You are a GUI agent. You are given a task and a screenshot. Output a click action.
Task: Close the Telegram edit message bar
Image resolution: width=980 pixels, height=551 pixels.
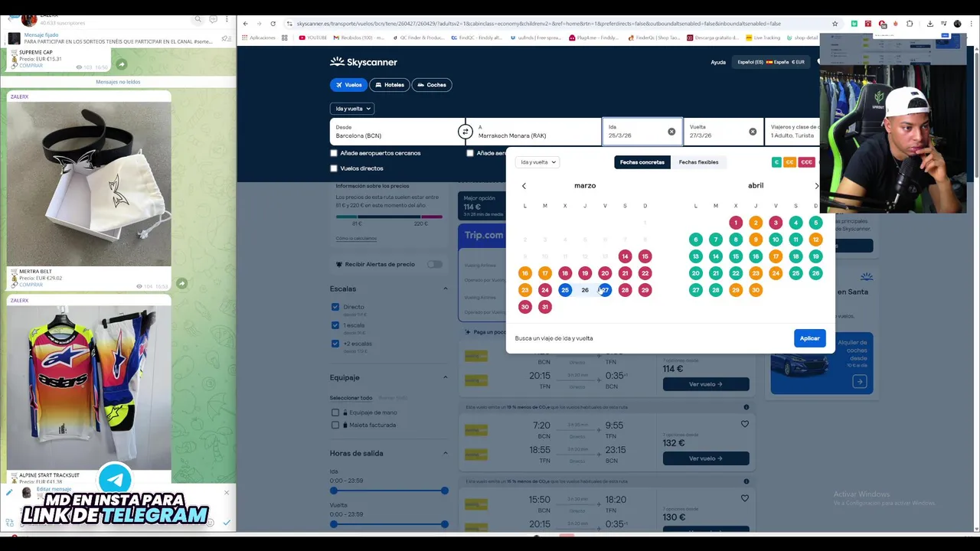[x=226, y=493]
